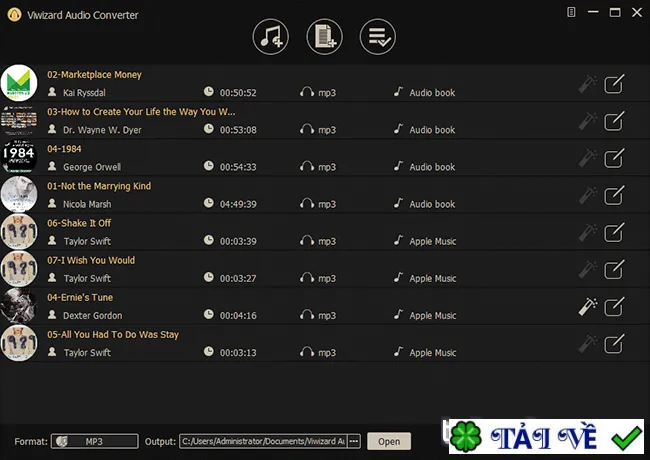The image size is (650, 460).
Task: Click effects wand for 07-I Wish You Would
Action: pyautogui.click(x=588, y=270)
